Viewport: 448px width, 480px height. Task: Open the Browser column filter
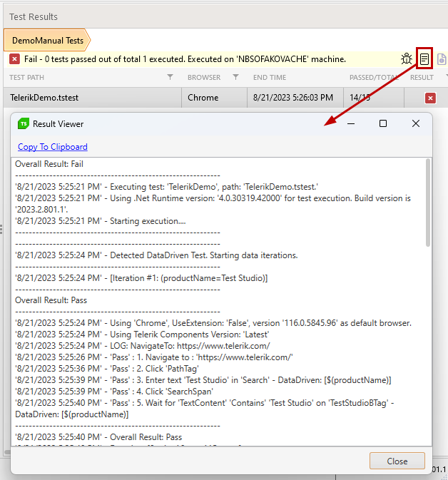[235, 77]
